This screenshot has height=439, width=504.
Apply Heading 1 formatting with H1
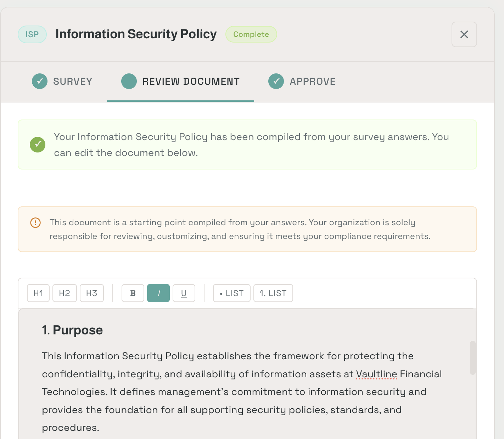[38, 293]
